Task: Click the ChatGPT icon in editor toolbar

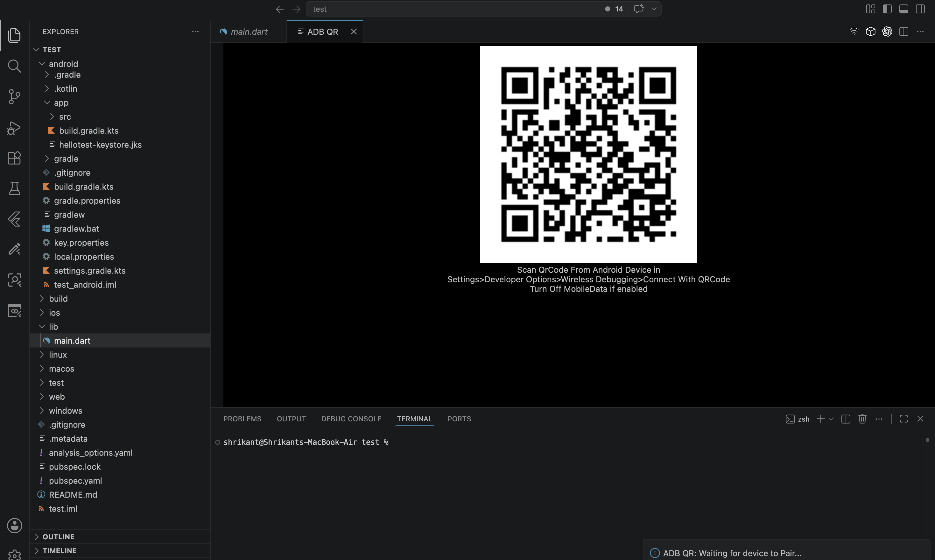Action: (x=887, y=31)
